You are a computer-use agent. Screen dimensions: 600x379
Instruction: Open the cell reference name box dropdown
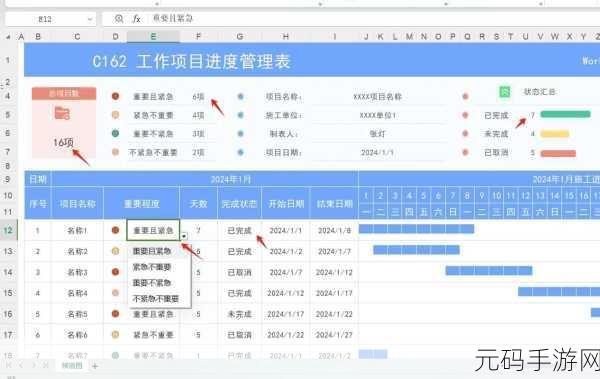pyautogui.click(x=90, y=19)
